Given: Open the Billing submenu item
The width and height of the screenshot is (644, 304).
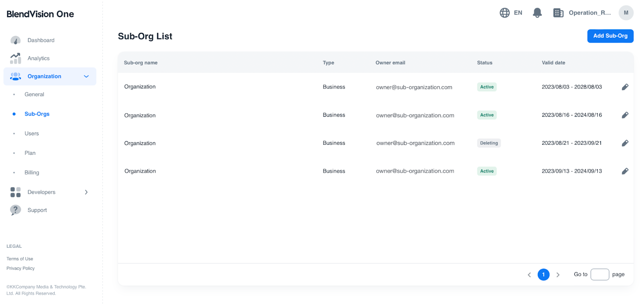Looking at the screenshot, I should (32, 173).
